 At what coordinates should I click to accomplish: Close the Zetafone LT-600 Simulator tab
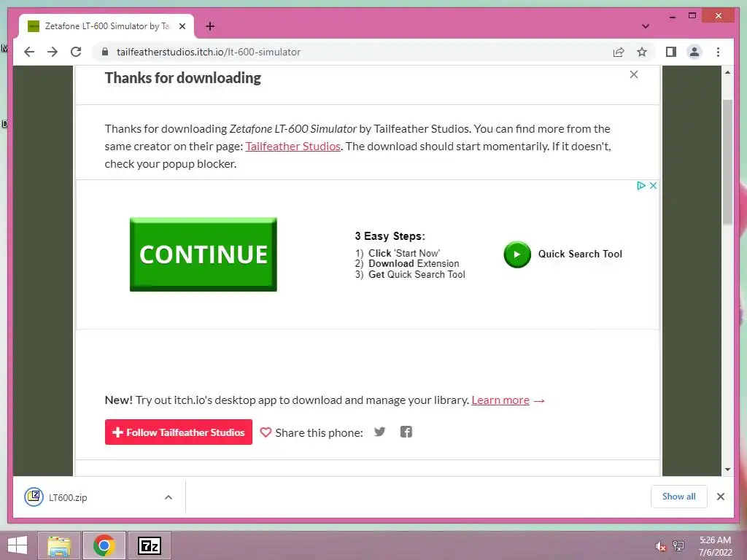click(182, 26)
